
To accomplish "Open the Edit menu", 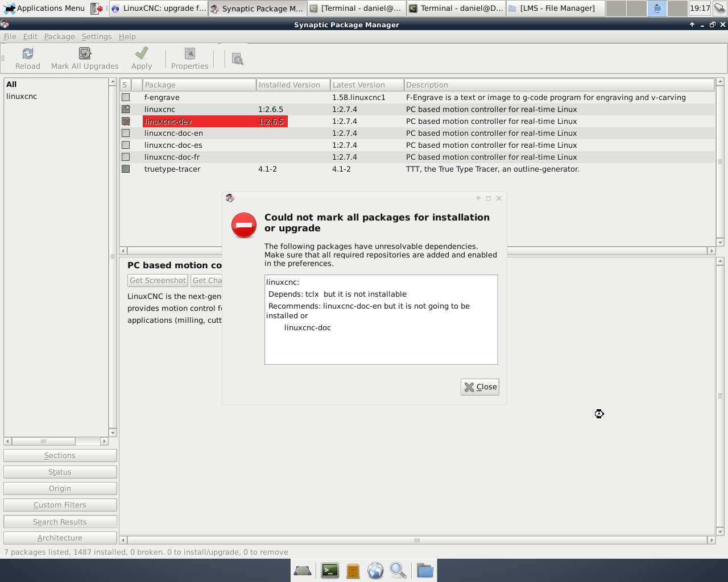I will click(x=30, y=36).
